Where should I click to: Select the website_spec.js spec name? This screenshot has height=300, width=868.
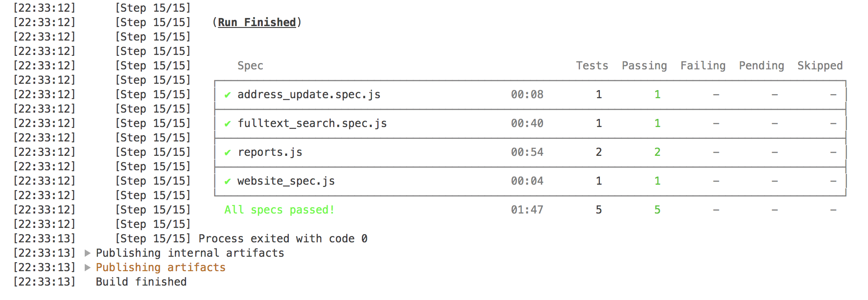point(286,181)
